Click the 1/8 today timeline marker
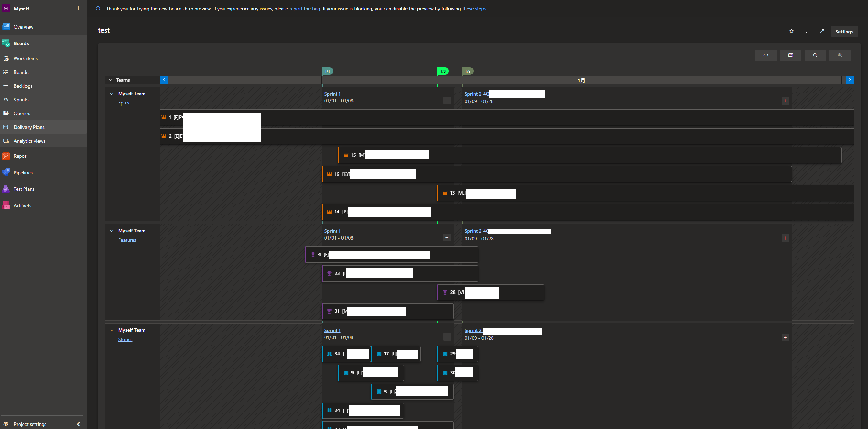868x429 pixels. coord(443,71)
